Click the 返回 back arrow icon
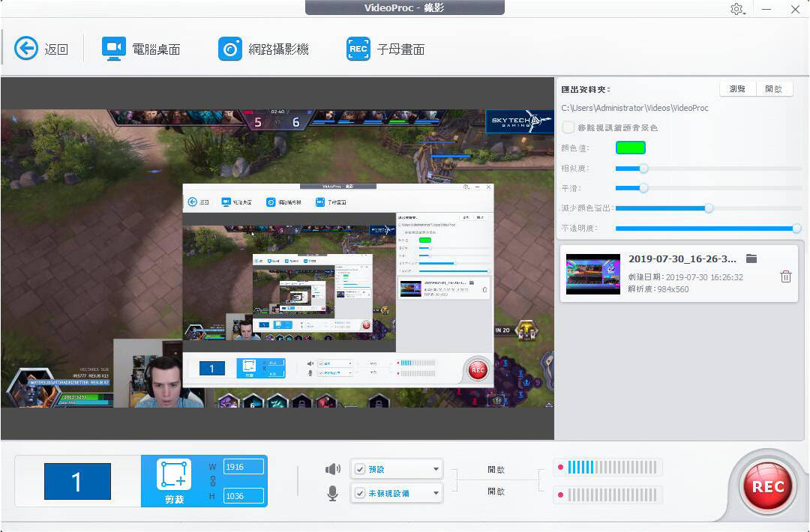The height and width of the screenshot is (532, 810). pyautogui.click(x=25, y=47)
